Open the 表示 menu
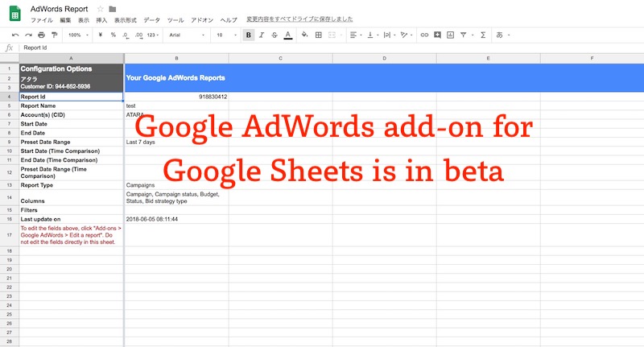 tap(84, 20)
